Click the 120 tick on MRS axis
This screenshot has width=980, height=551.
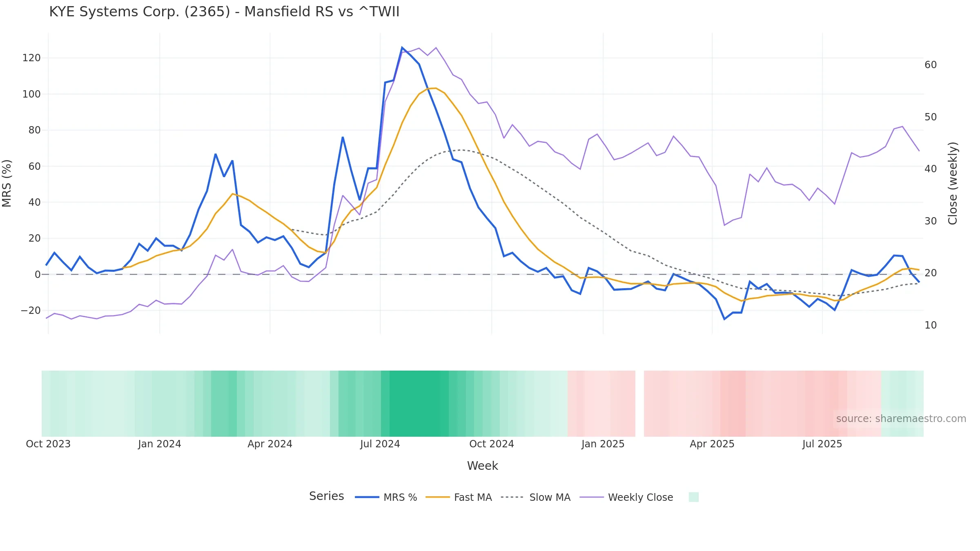coord(31,58)
